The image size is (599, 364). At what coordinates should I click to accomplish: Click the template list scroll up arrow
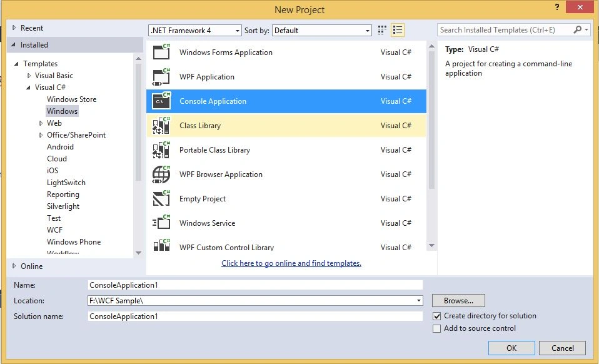point(431,46)
